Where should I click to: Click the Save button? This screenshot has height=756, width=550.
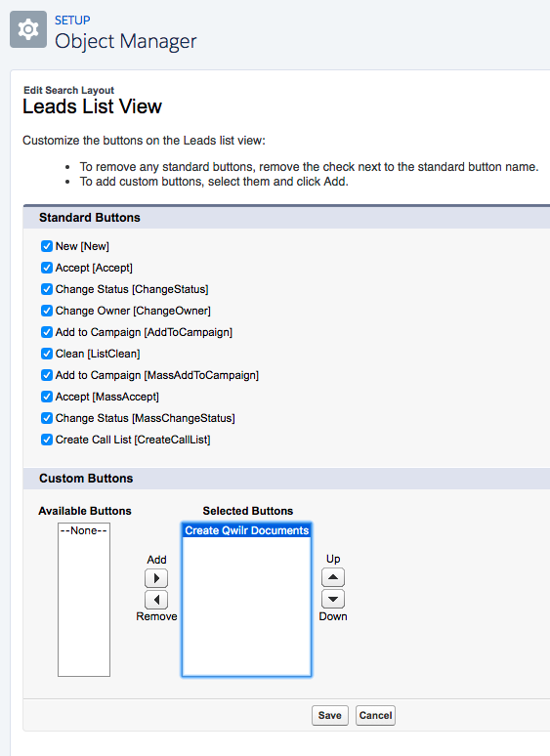tap(330, 715)
